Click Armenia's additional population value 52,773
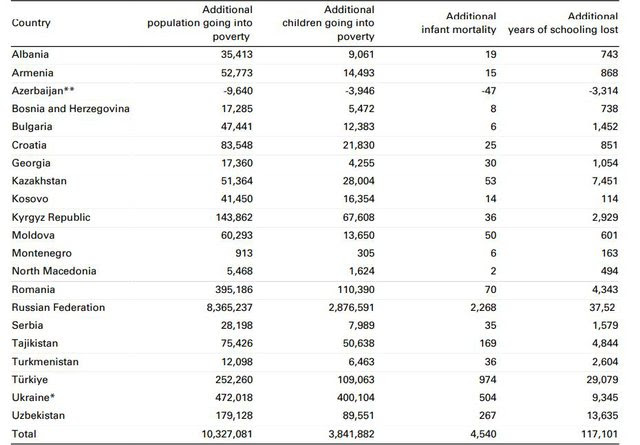This screenshot has width=640, height=445. pos(237,73)
